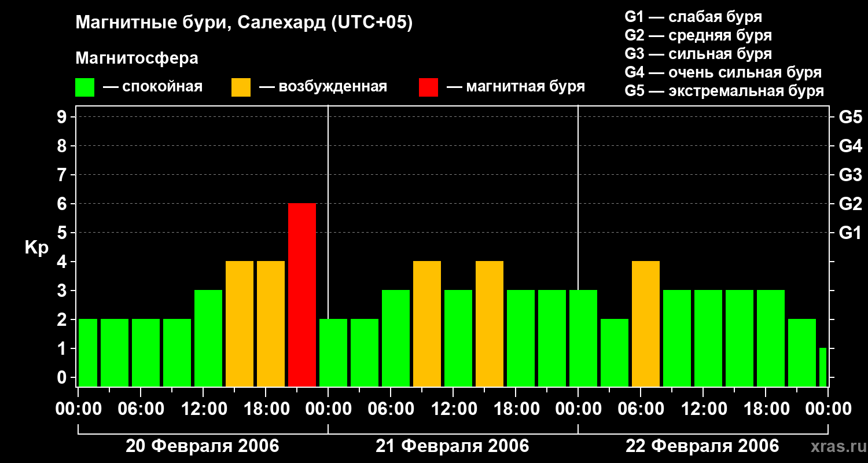Click the 'G1' label on the right axis

coord(851,233)
